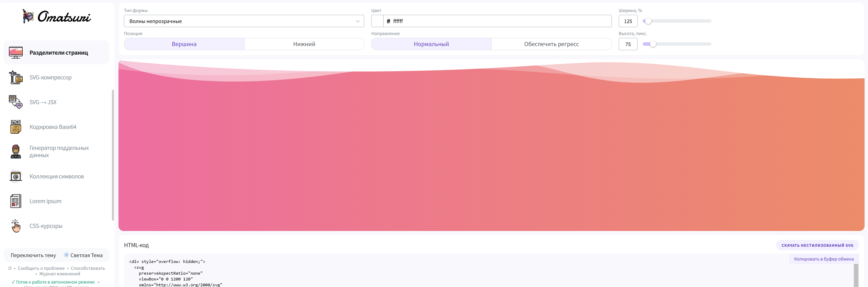Screen dimensions: 868x287
Task: Click the fake data generator icon
Action: [16, 152]
